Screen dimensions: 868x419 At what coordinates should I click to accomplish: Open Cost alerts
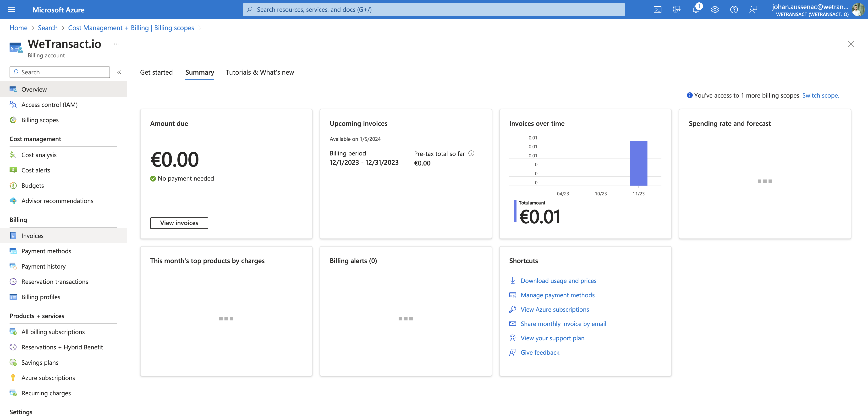click(63, 170)
